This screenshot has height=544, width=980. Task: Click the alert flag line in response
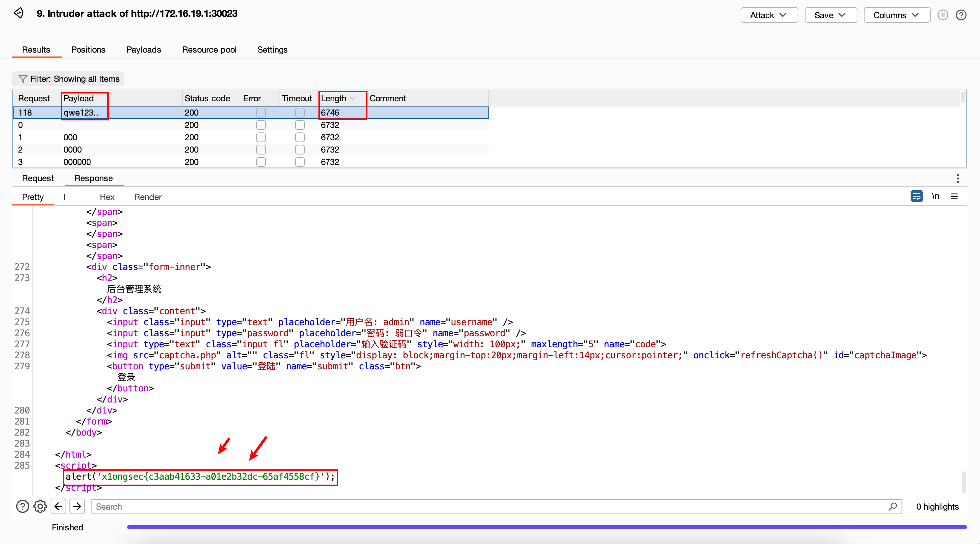click(200, 476)
